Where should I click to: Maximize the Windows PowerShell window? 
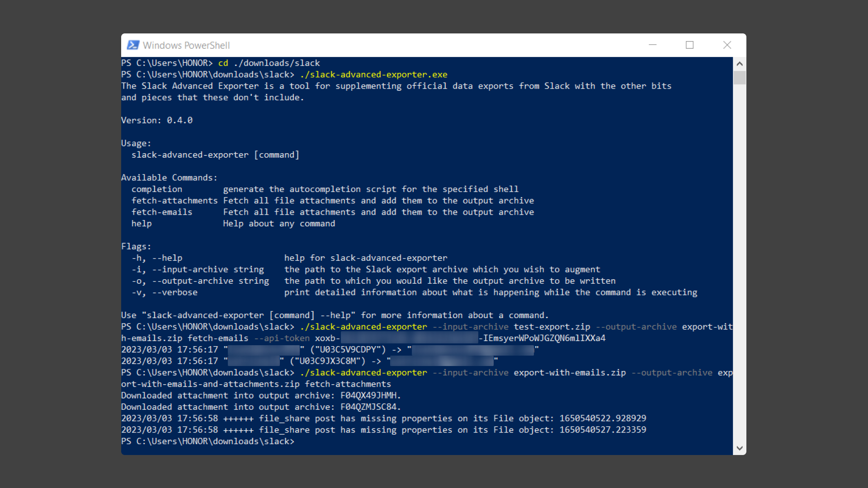[x=689, y=45]
